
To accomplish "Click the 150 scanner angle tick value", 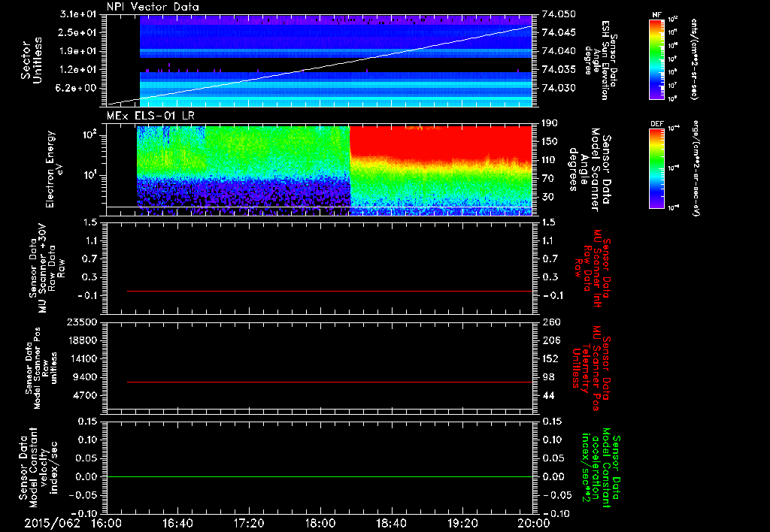I will (551, 141).
